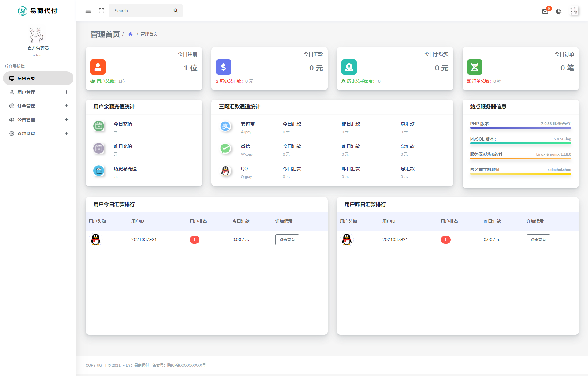Open the mail notifications icon
588x376 pixels.
545,12
